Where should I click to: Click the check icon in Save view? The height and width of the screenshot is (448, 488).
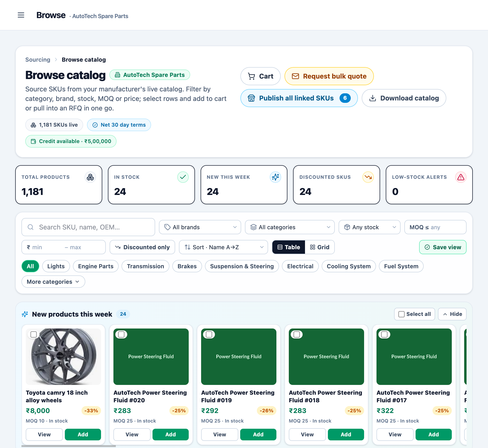point(427,247)
